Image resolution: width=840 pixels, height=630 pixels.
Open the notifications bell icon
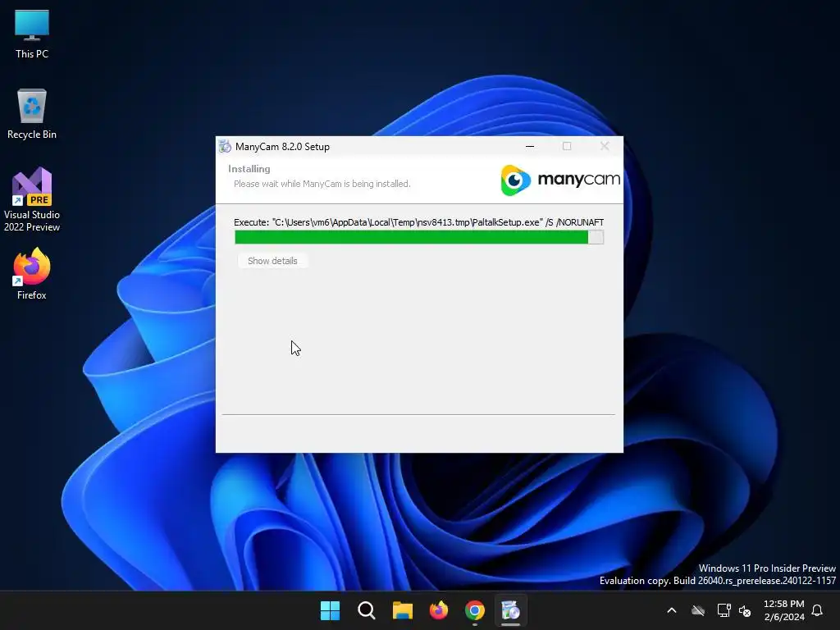click(817, 610)
